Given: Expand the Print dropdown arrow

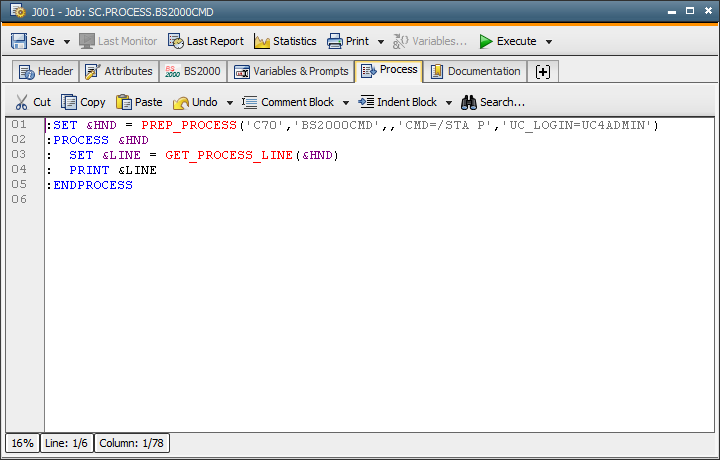Looking at the screenshot, I should (381, 42).
